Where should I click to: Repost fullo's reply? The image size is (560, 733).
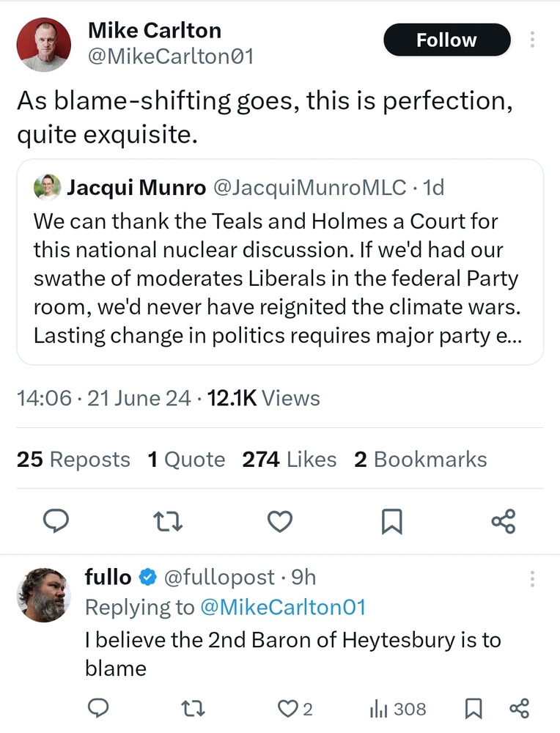(x=192, y=708)
